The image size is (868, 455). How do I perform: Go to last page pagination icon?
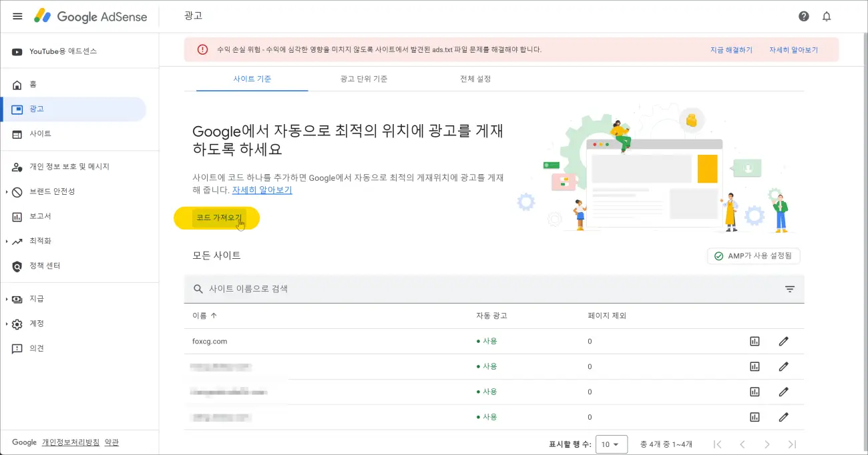point(792,444)
